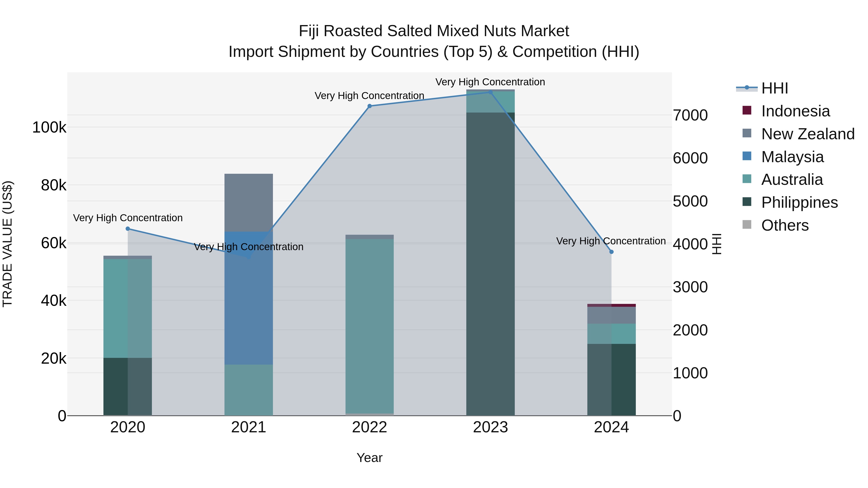Click the HHI line marker for 2022
This screenshot has width=868, height=488.
click(x=370, y=106)
